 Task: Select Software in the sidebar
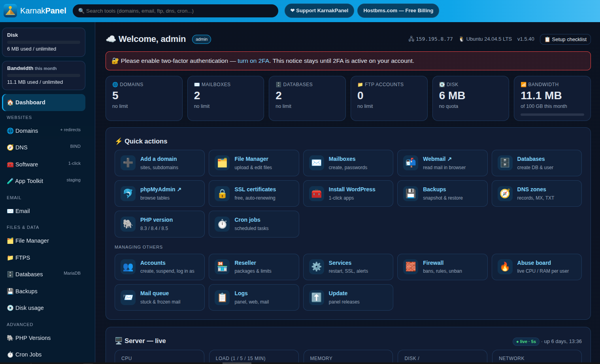point(44,164)
